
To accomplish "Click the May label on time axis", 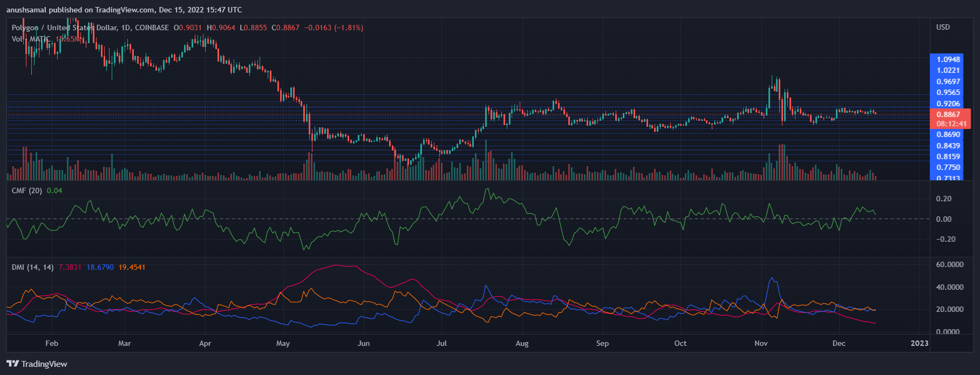I will (283, 343).
